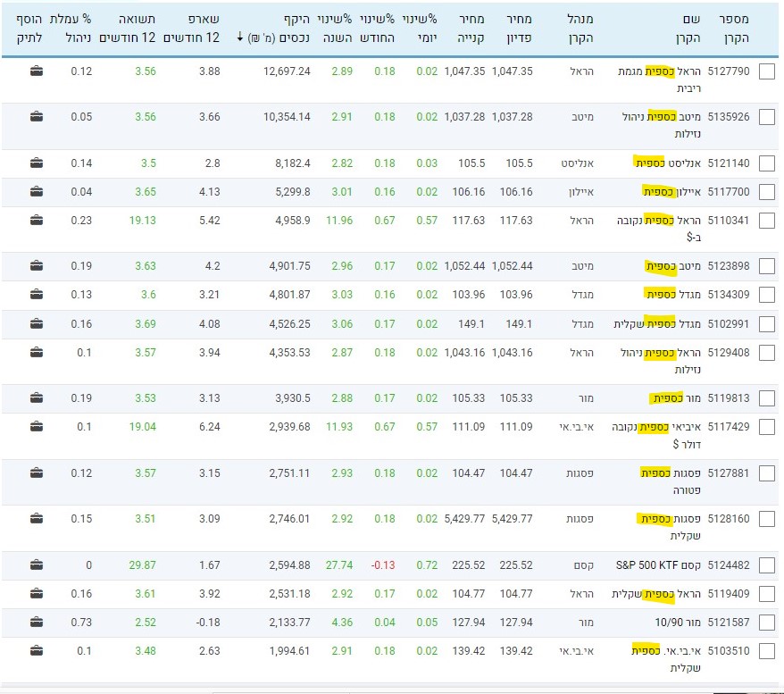Click assets value 1,994.61
The image size is (784, 694).
pyautogui.click(x=289, y=650)
